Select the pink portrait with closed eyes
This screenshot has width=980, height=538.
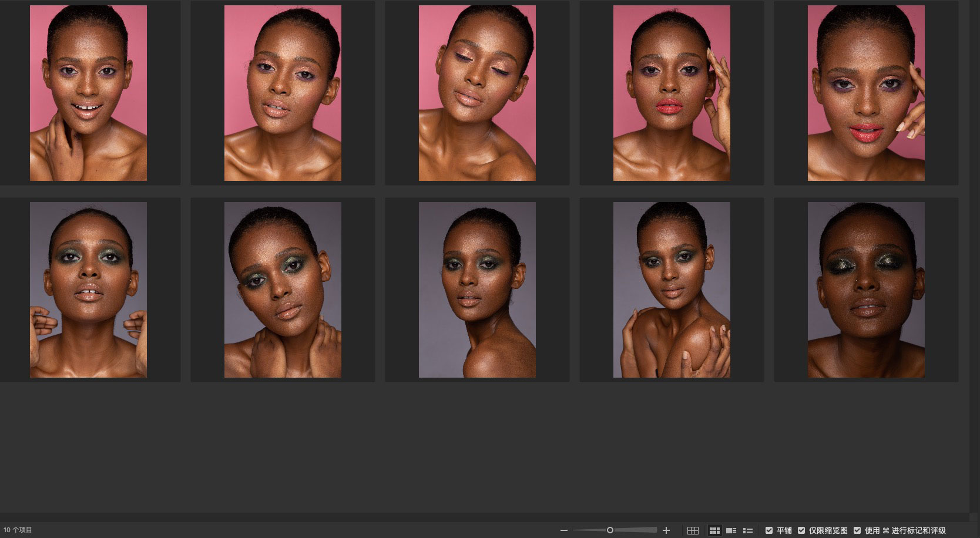coord(477,93)
